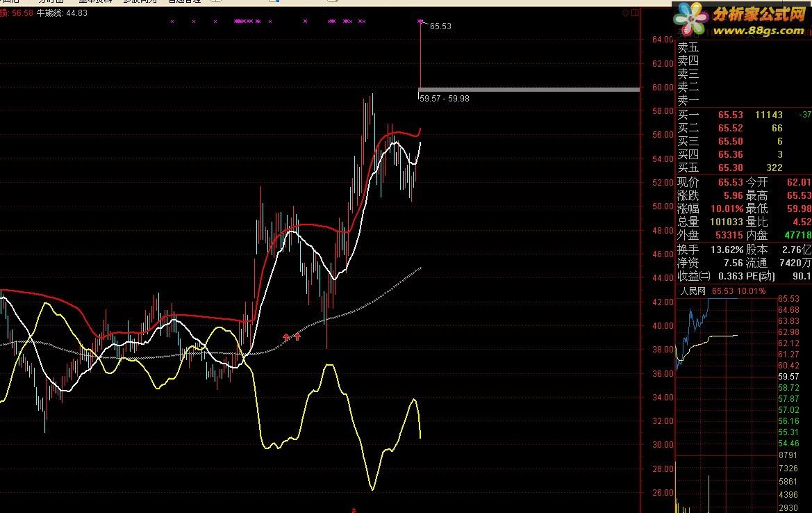Select the 卖五 sell order row

744,48
